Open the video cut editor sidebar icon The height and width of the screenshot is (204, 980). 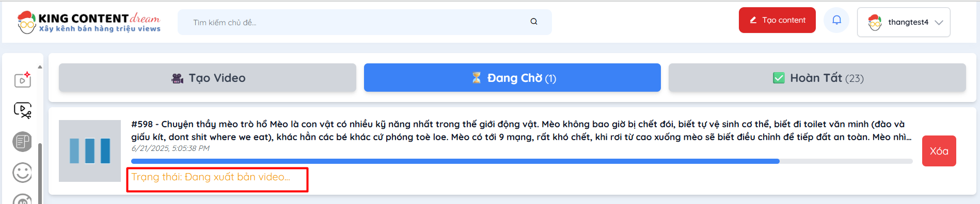pyautogui.click(x=23, y=110)
